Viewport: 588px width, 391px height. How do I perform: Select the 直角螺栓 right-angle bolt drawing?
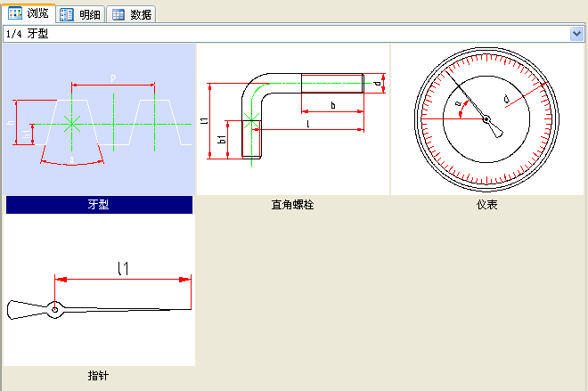(x=292, y=119)
